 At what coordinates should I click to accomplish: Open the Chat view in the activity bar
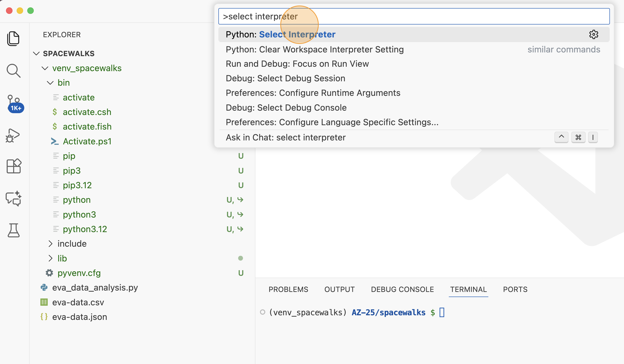tap(13, 198)
